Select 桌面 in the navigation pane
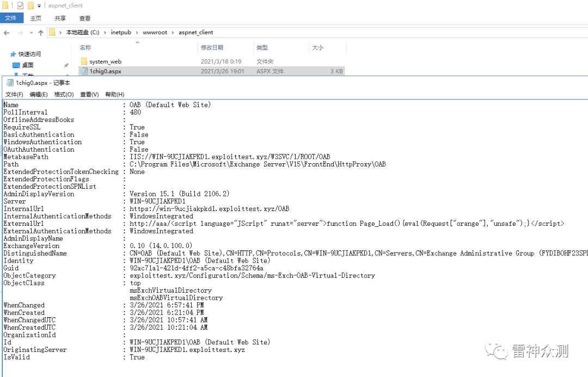The width and height of the screenshot is (588, 377). coord(28,65)
